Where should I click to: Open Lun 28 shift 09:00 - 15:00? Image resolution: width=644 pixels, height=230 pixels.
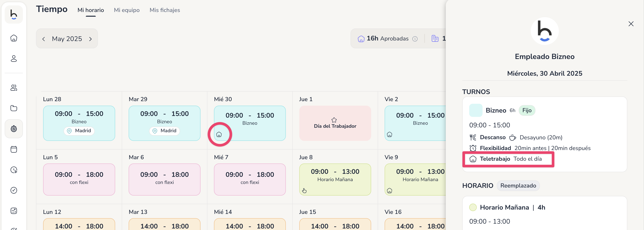point(79,123)
